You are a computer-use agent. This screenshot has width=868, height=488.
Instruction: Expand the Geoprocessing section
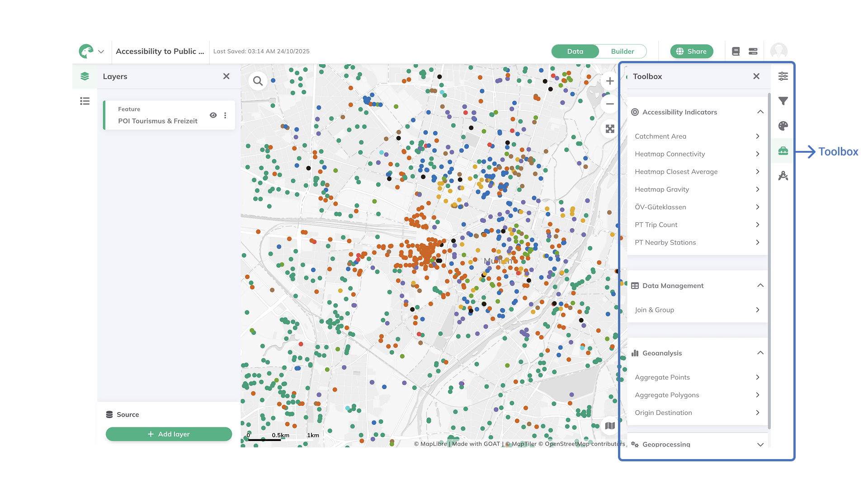pos(760,444)
